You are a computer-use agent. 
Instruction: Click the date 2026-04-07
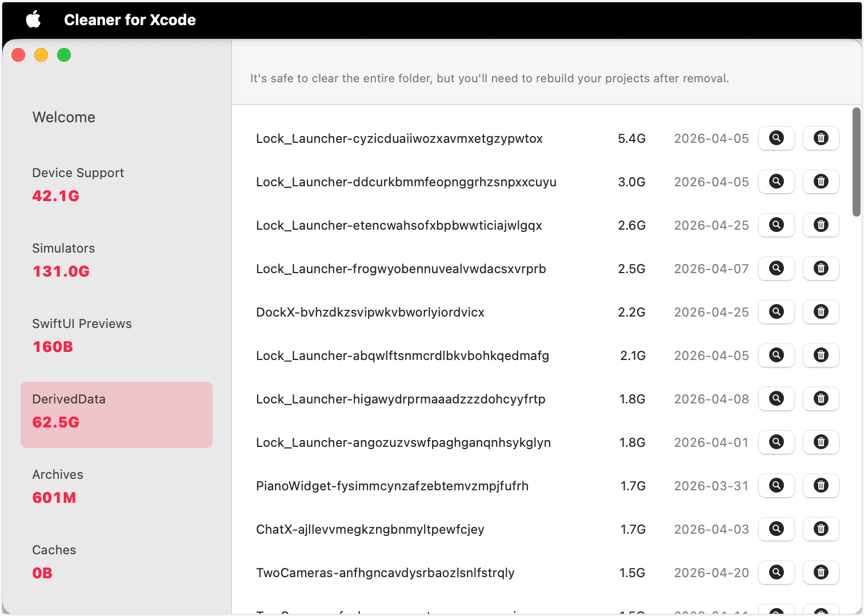pos(711,269)
